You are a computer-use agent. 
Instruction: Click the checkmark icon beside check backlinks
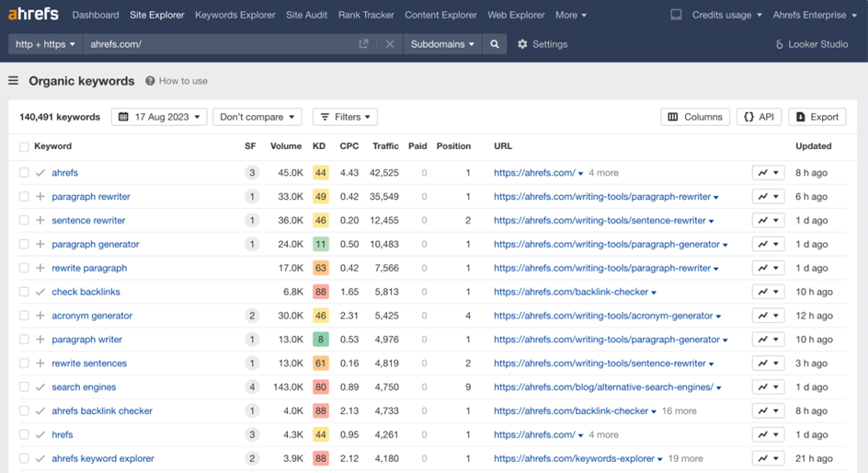point(40,292)
